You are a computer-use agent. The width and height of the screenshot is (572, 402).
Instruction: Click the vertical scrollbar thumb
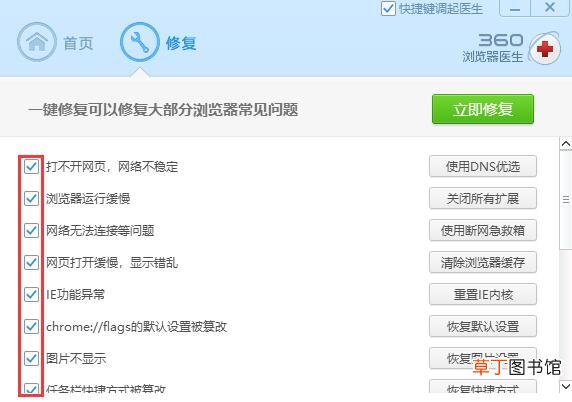[566, 200]
